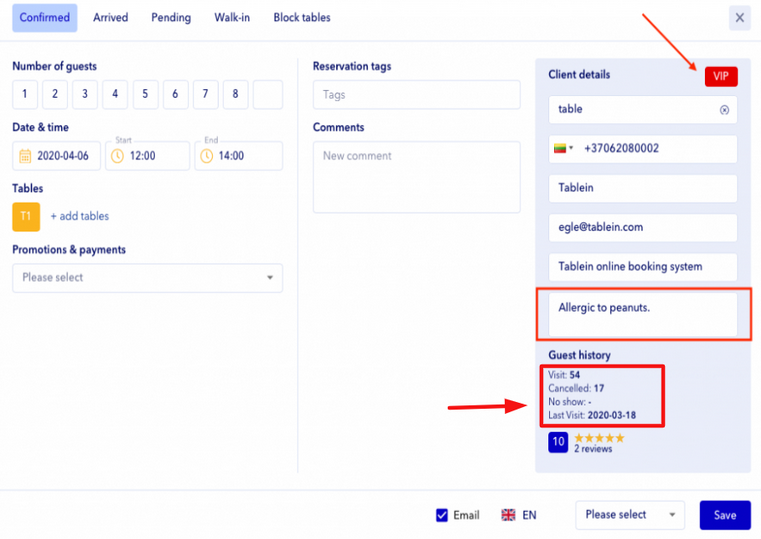Click the clock icon in Start time
Image resolution: width=761 pixels, height=539 pixels.
click(118, 156)
